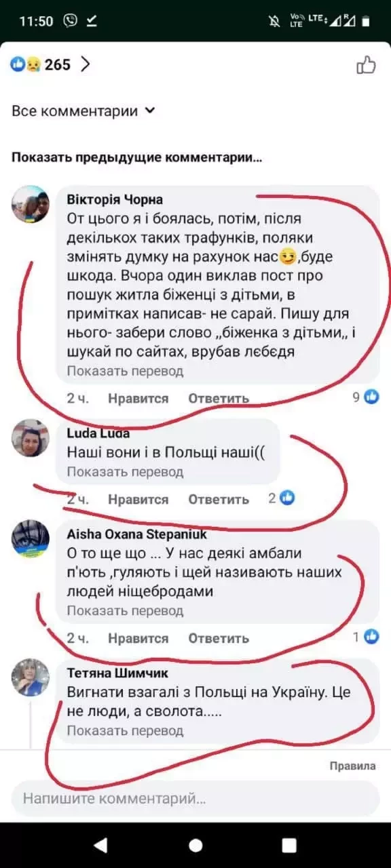This screenshot has width=391, height=868.
Task: Open Luda Luda's profile picture
Action: (31, 438)
